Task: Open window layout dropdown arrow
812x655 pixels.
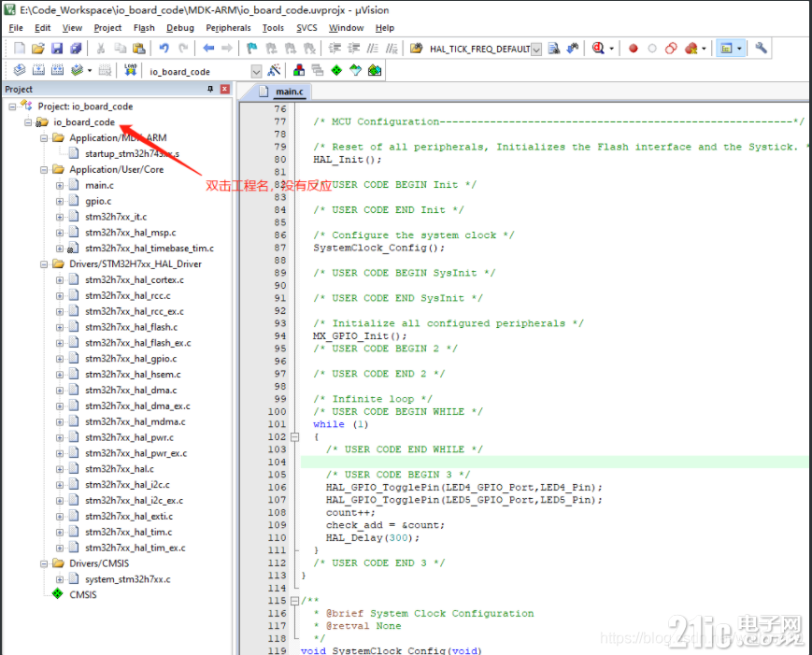Action: [x=739, y=49]
